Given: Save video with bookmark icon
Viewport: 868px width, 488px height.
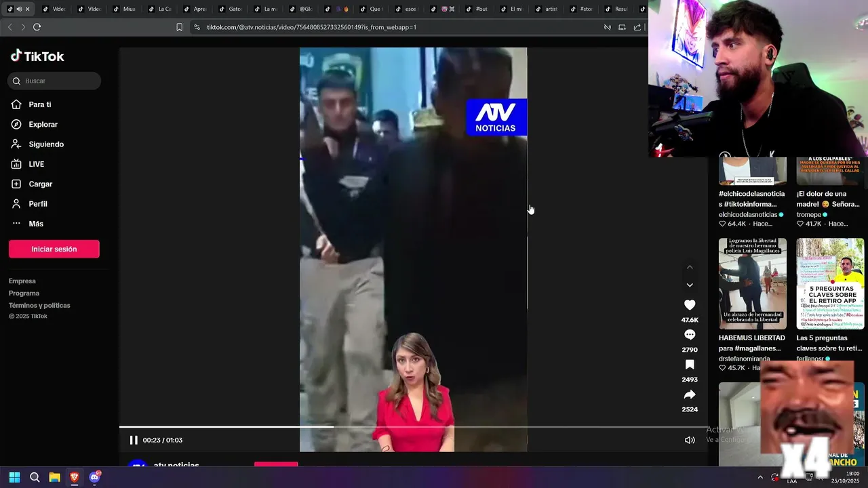Looking at the screenshot, I should 690,365.
